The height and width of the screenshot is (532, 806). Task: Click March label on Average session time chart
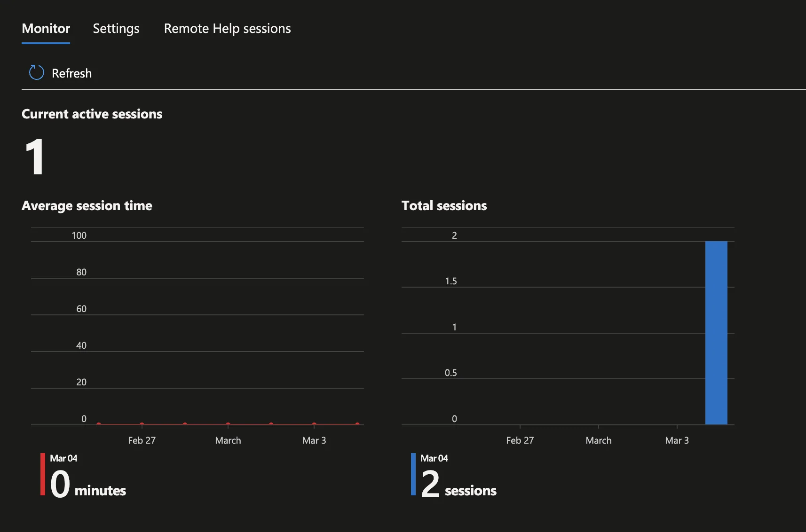point(228,440)
